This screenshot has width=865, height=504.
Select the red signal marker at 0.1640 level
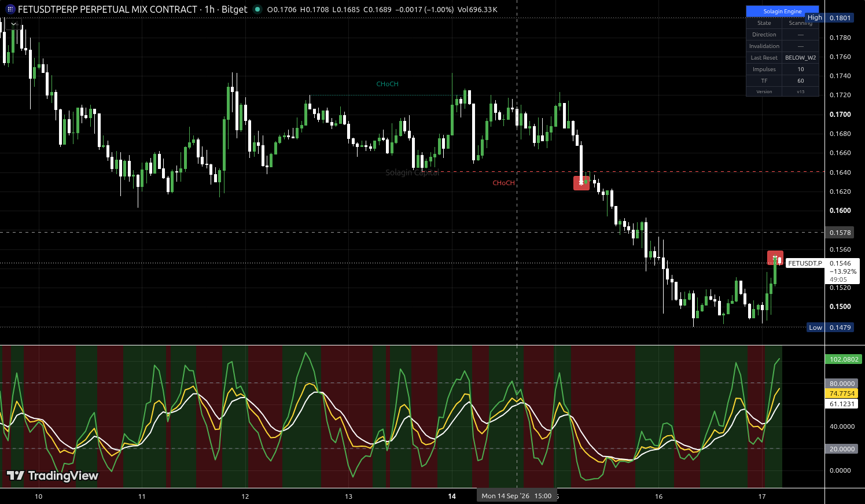click(x=581, y=183)
